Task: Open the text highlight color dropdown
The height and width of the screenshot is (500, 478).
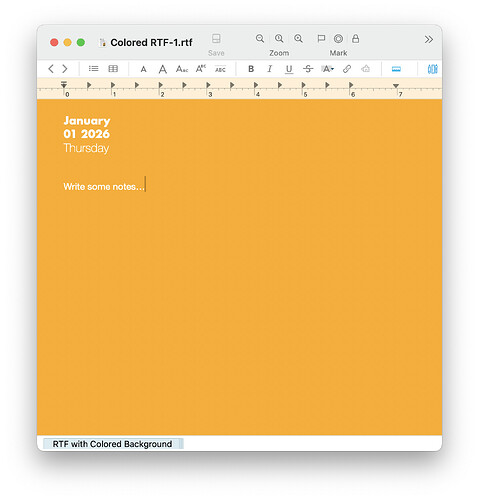Action: point(327,69)
